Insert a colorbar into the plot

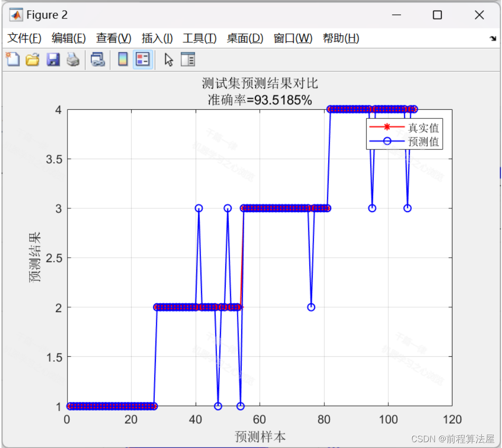122,59
